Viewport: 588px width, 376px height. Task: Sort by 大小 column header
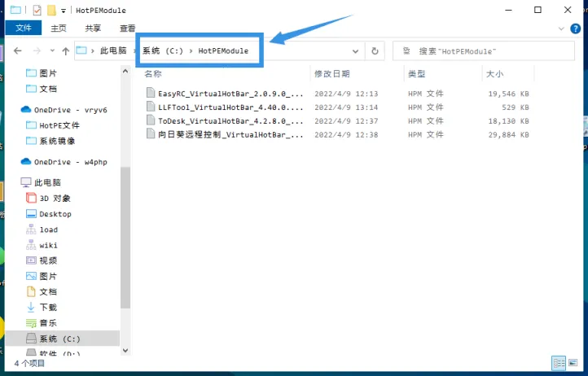[494, 74]
